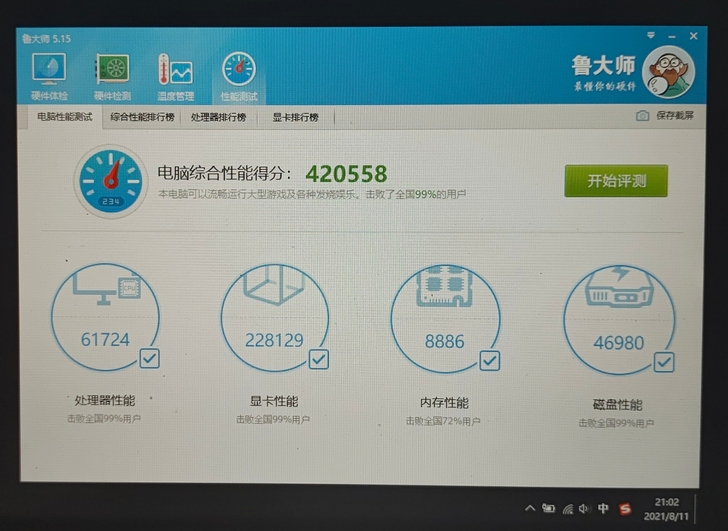This screenshot has height=531, width=728.
Task: Click the memory chip icon above 8886
Action: (444, 286)
